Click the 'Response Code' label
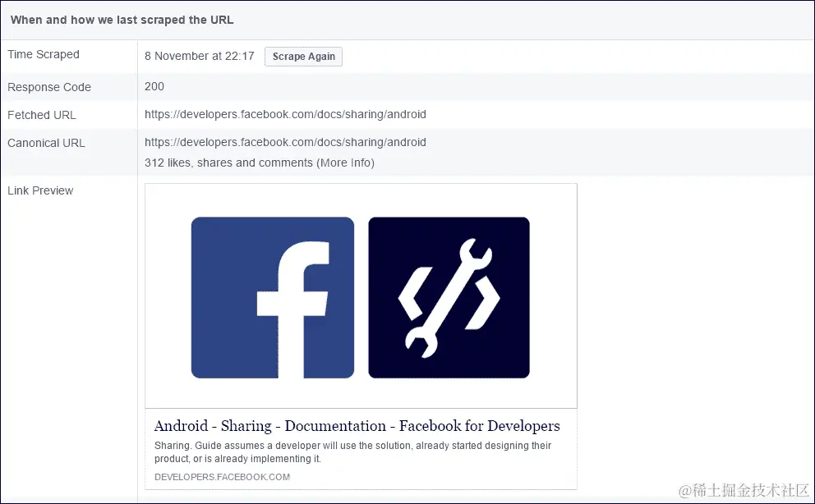Viewport: 815px width, 504px height. click(x=48, y=87)
